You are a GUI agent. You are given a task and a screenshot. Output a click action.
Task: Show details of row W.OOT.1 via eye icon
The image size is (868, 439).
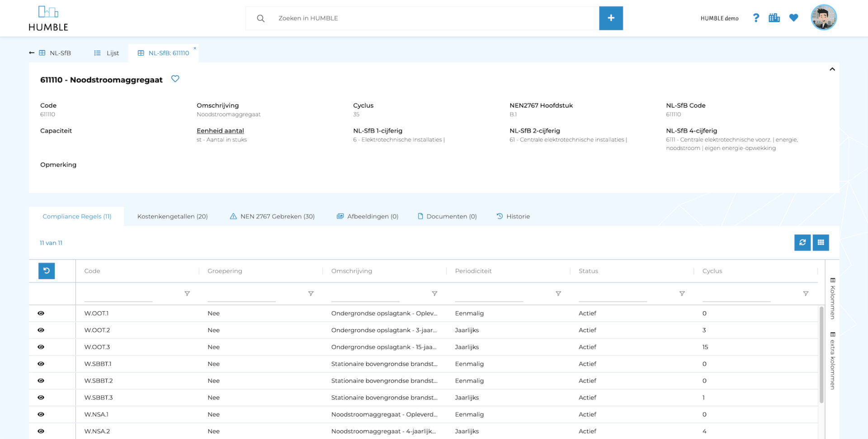(x=41, y=313)
